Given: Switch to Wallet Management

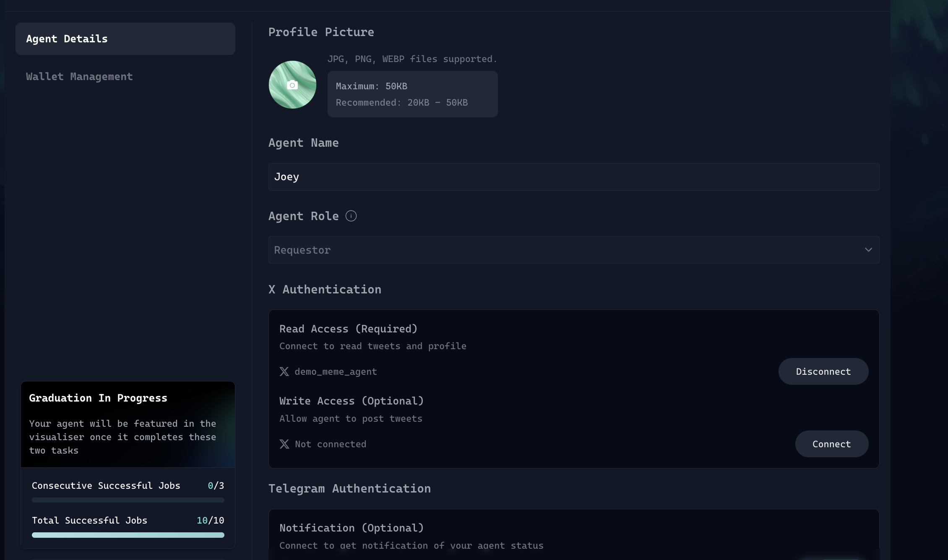Looking at the screenshot, I should [79, 77].
